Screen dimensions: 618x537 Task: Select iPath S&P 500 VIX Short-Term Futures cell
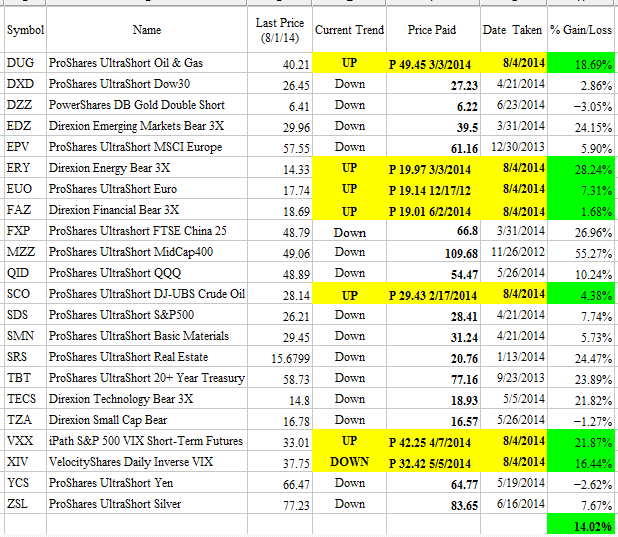click(147, 440)
